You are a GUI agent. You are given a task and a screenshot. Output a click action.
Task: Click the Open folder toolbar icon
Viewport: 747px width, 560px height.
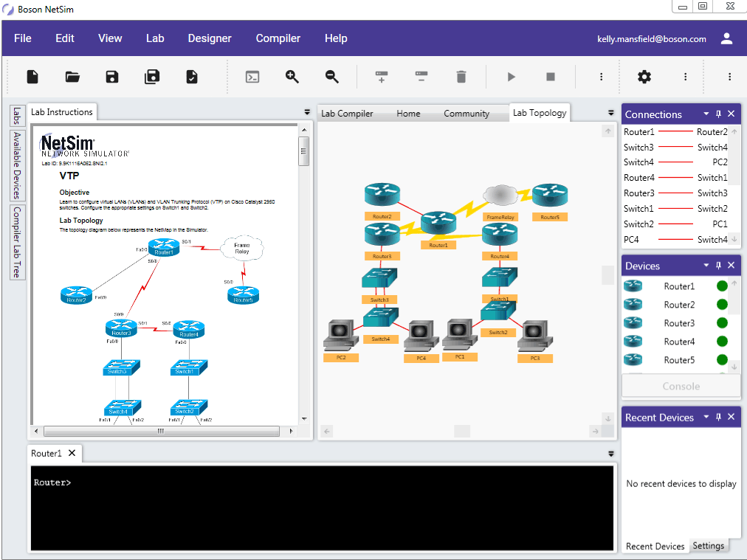(72, 77)
